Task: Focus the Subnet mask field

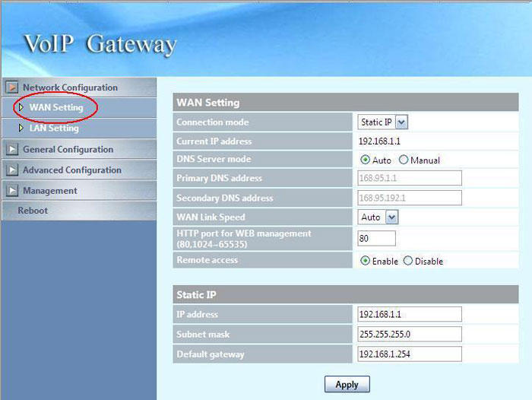Action: 410,335
